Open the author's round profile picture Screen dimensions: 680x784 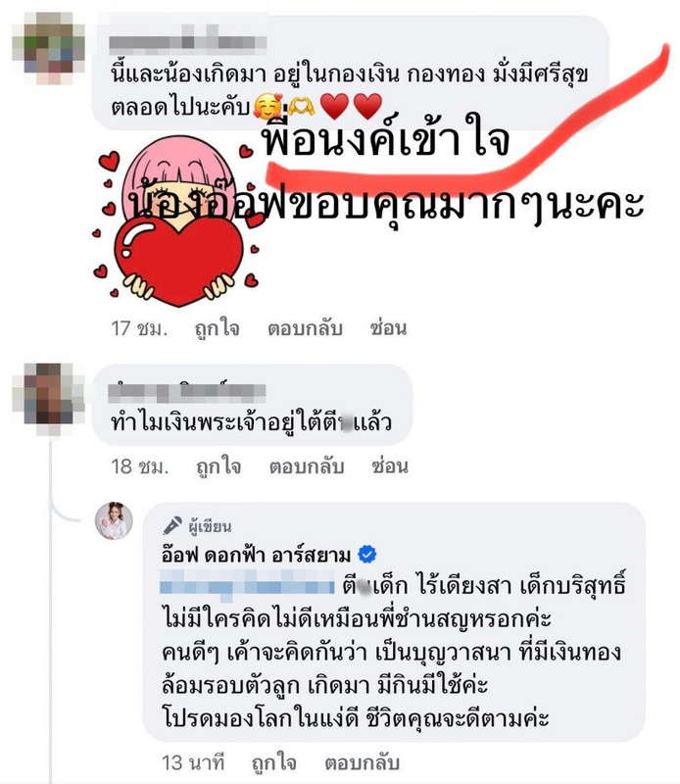click(114, 520)
